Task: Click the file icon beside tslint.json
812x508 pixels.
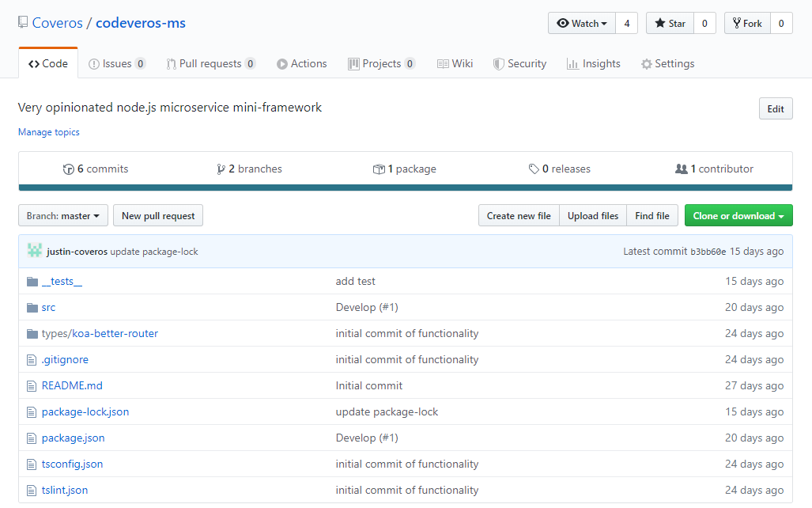Action: coord(32,491)
